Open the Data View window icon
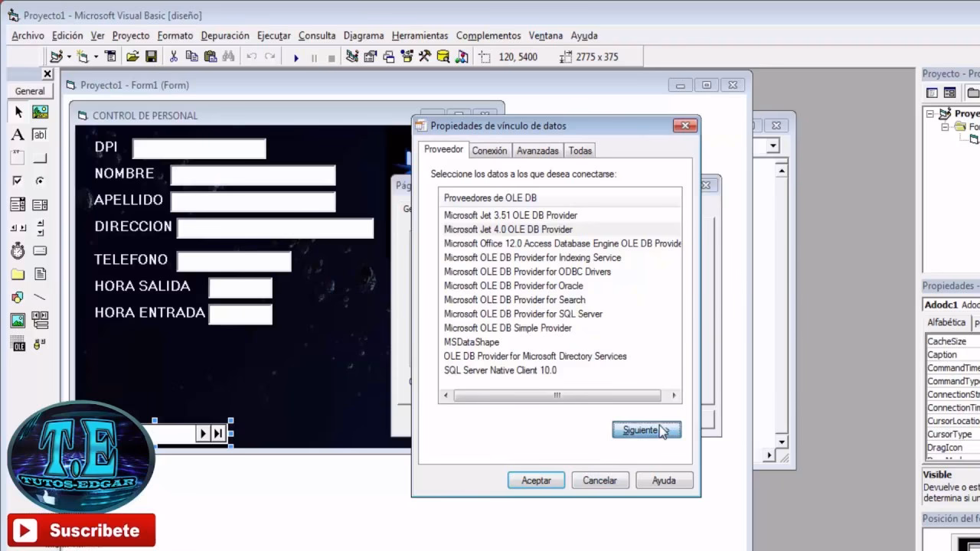Image resolution: width=980 pixels, height=551 pixels. pos(443,57)
